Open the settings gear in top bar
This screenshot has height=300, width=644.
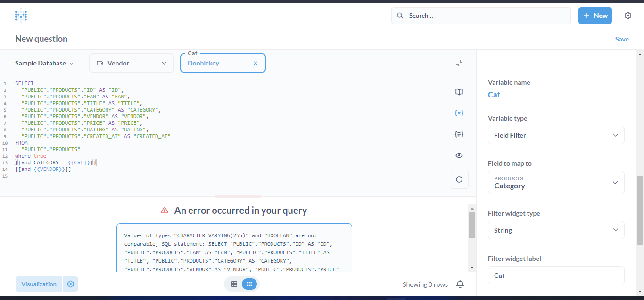[627, 16]
